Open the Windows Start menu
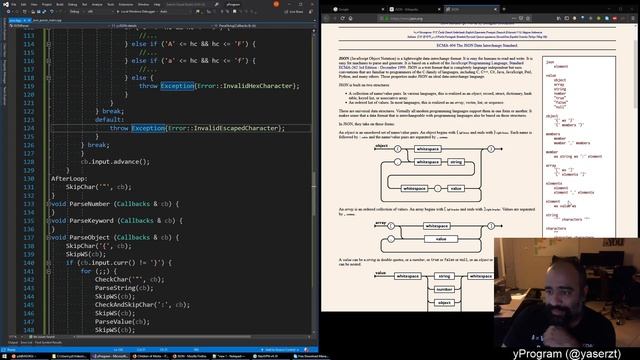640x360 pixels. pyautogui.click(x=4, y=356)
